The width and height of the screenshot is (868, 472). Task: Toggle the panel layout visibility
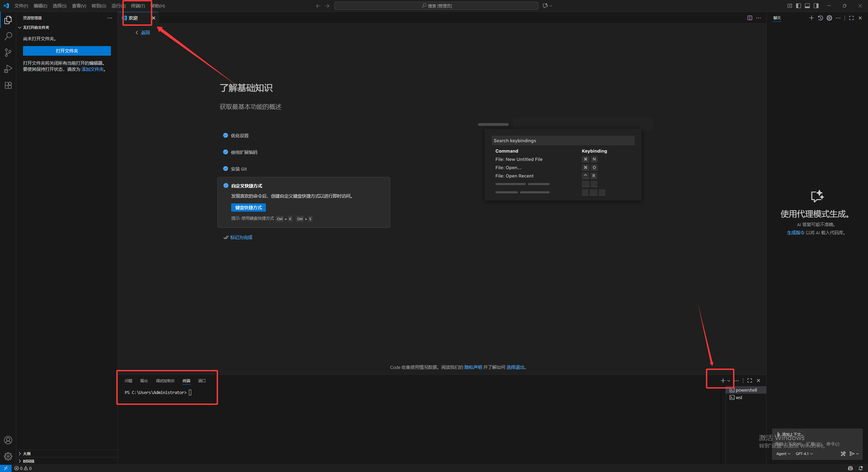point(807,6)
